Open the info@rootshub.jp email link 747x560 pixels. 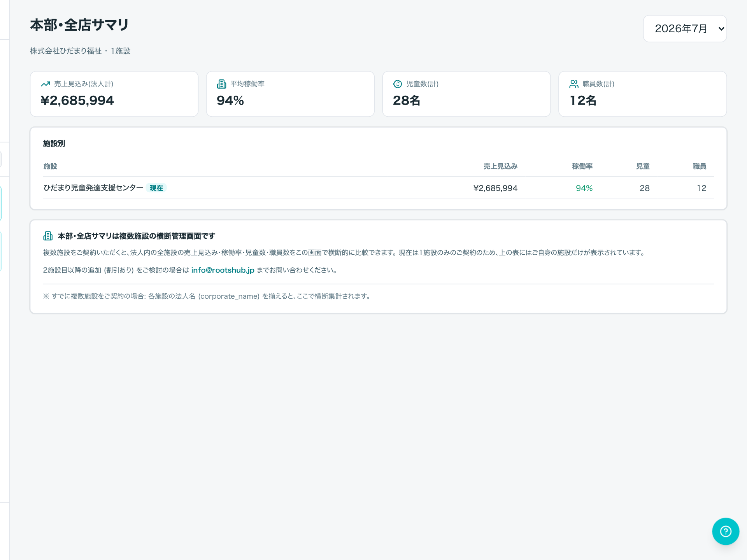(223, 270)
